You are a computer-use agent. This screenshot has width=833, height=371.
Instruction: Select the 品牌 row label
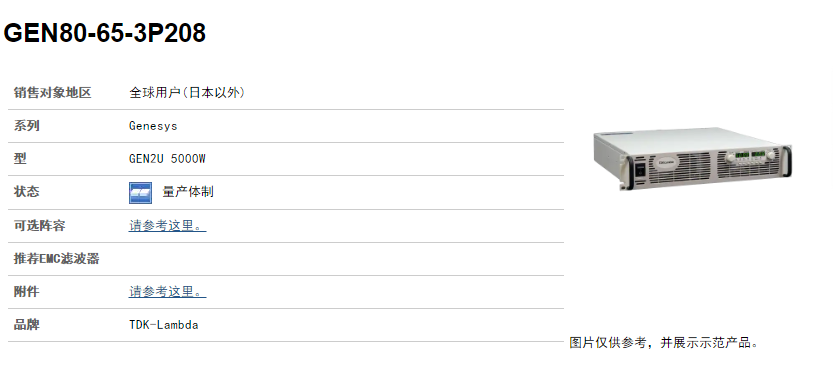click(27, 324)
